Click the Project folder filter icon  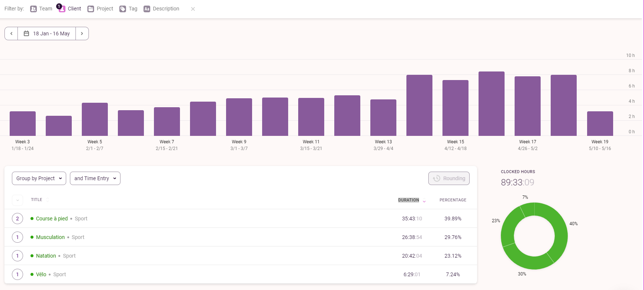91,9
